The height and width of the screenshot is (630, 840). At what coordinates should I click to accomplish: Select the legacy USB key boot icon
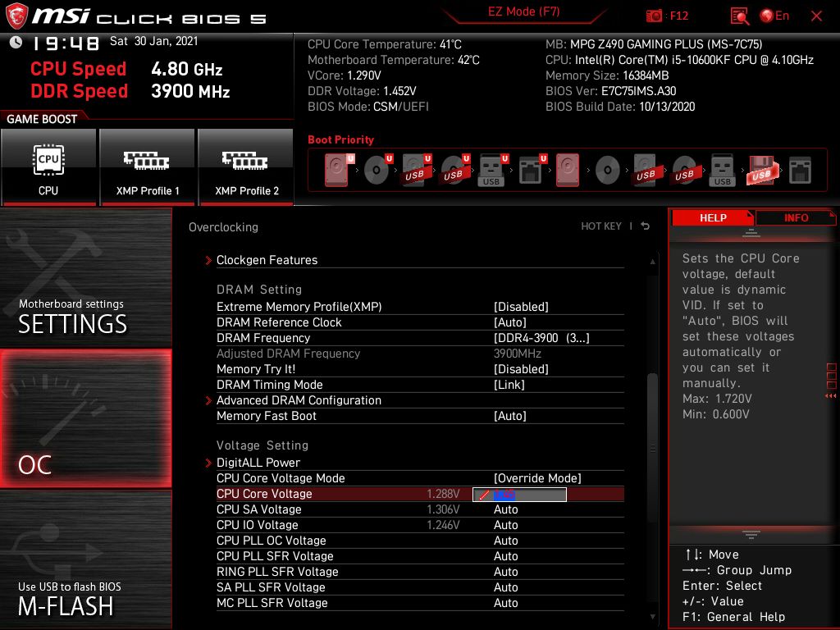click(x=723, y=171)
